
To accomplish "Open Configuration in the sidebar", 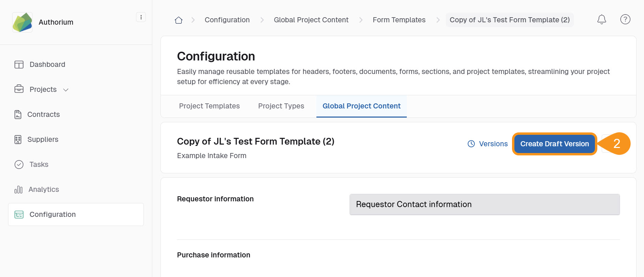I will point(52,215).
